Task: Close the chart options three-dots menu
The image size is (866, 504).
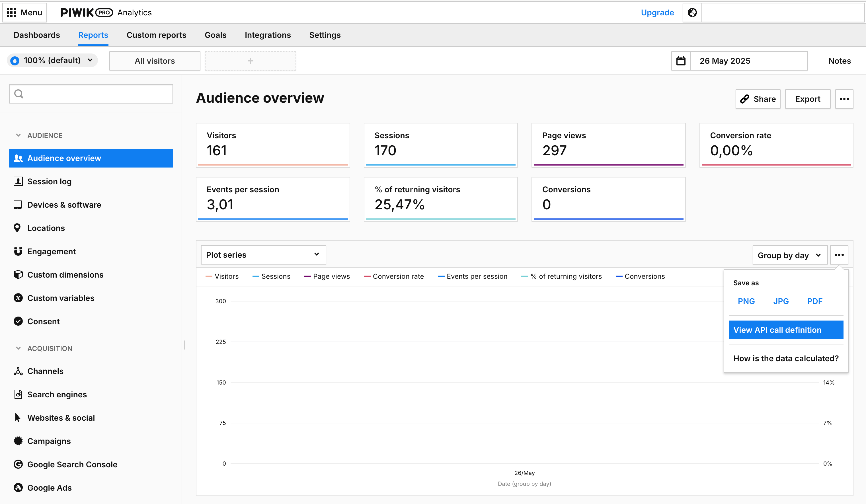Action: pos(839,255)
